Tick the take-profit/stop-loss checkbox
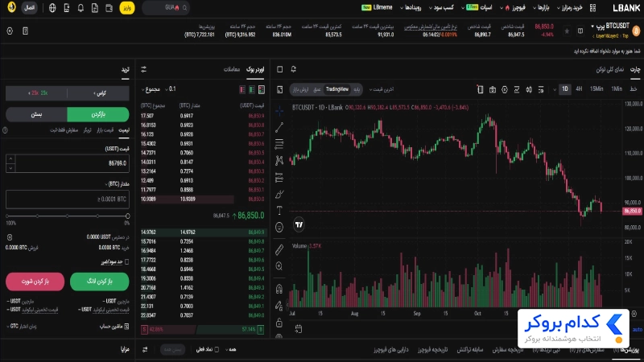 coord(126,261)
